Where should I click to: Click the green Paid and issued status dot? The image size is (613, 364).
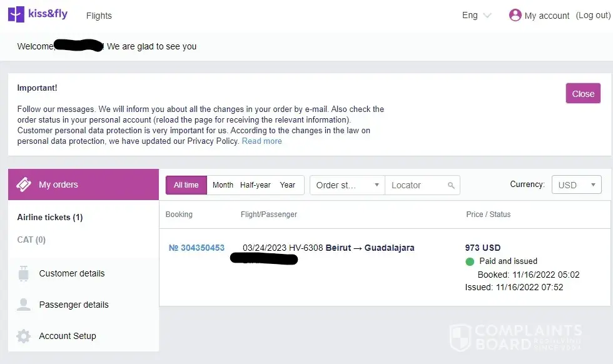(x=470, y=261)
